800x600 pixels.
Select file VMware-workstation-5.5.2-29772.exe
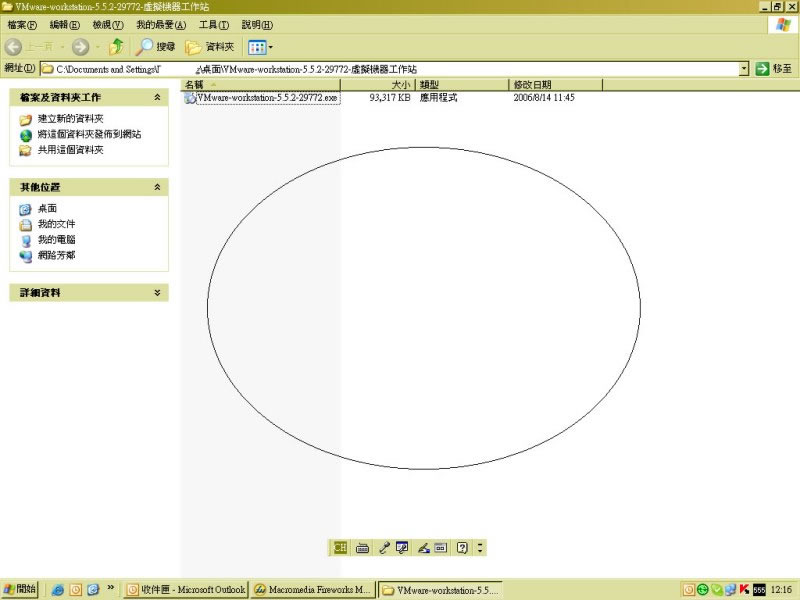[x=267, y=97]
